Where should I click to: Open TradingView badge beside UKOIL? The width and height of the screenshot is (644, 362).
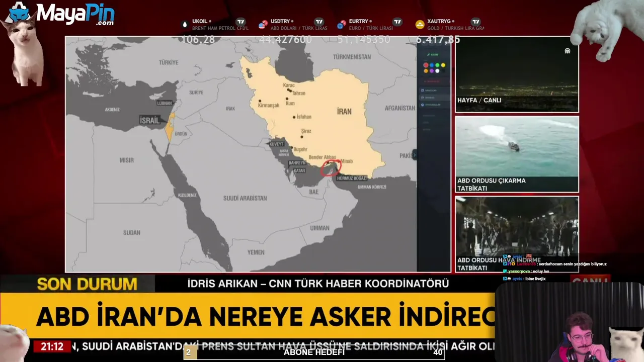(240, 22)
